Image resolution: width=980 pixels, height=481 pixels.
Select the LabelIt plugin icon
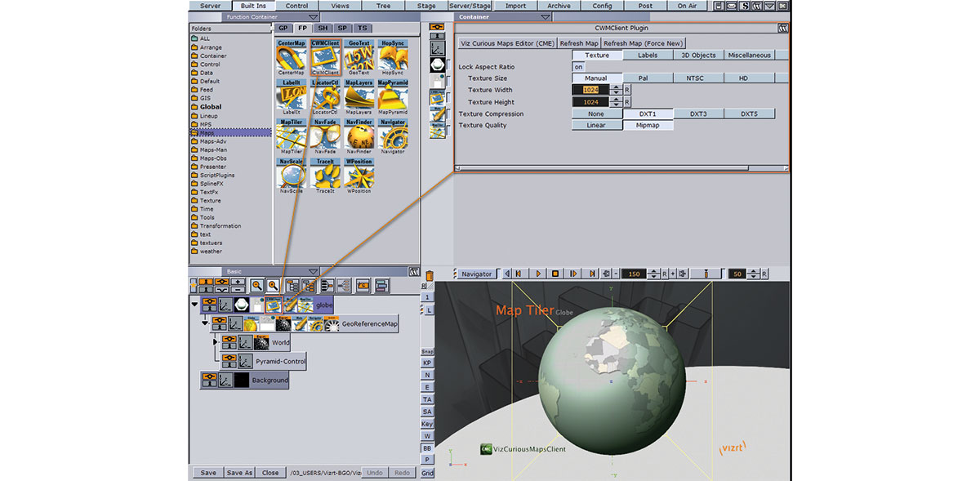pos(292,97)
